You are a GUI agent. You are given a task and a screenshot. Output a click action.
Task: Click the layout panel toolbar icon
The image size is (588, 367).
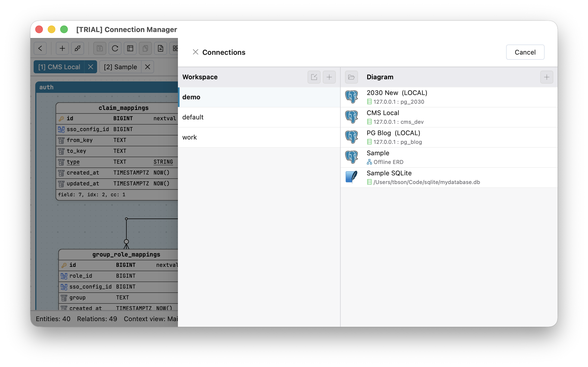coord(130,48)
